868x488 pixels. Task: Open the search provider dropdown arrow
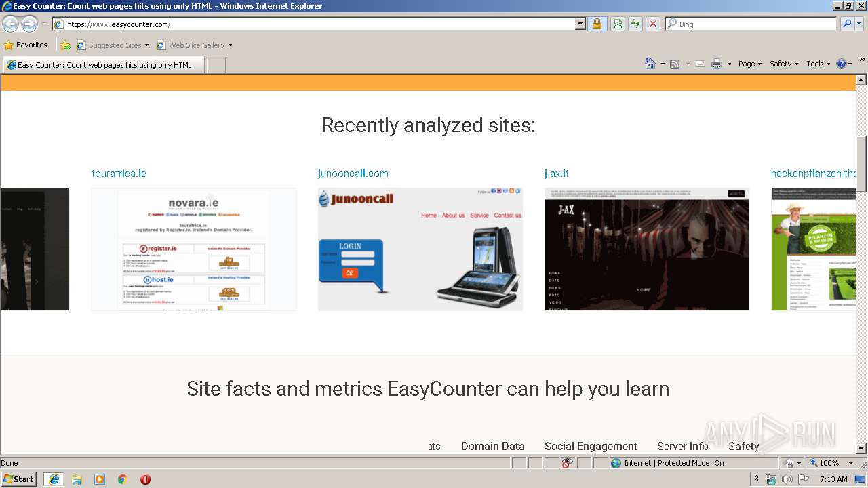click(859, 24)
